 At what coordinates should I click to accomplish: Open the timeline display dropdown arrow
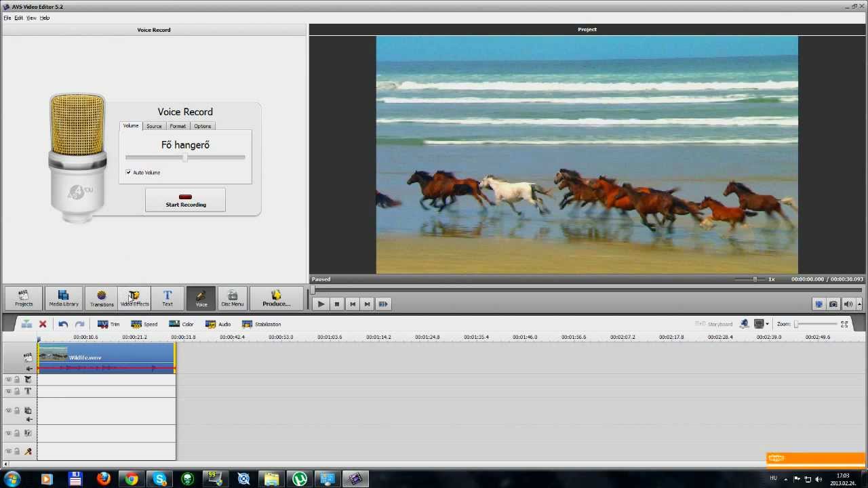[767, 324]
